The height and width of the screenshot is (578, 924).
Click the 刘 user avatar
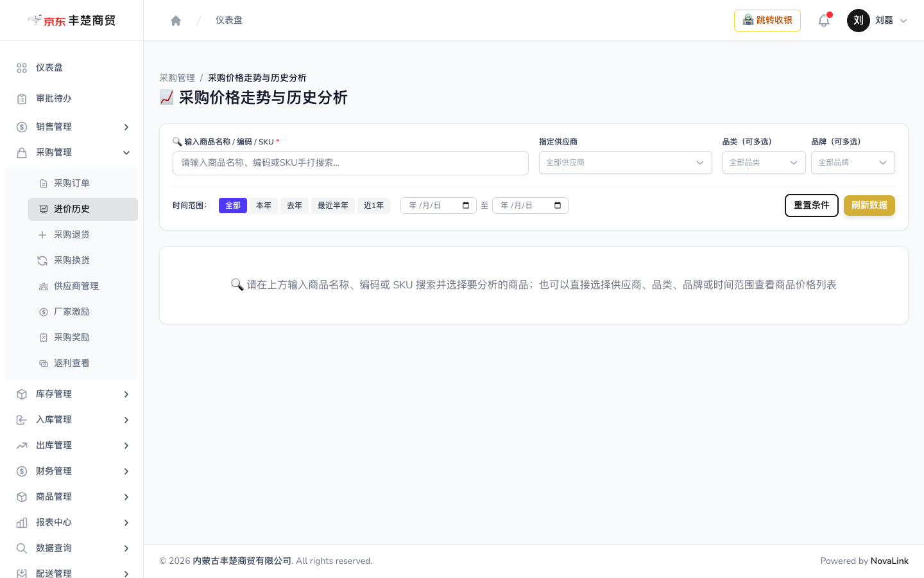[859, 21]
